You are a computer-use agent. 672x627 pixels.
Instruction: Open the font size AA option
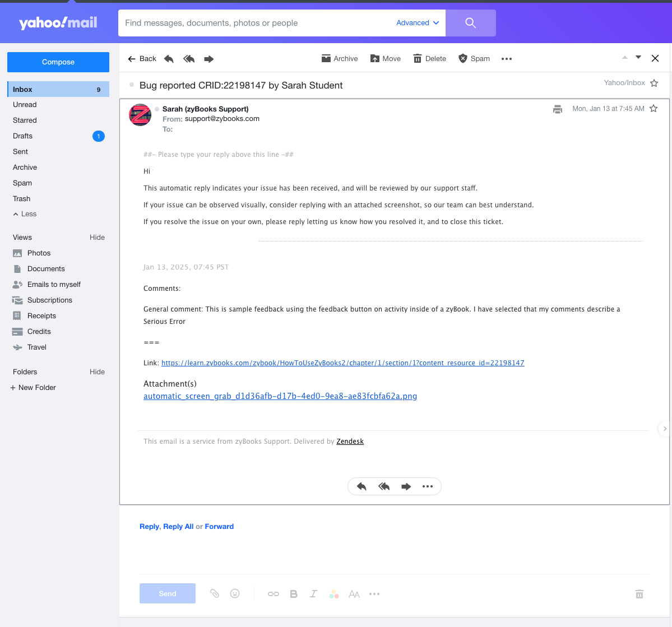(x=354, y=594)
